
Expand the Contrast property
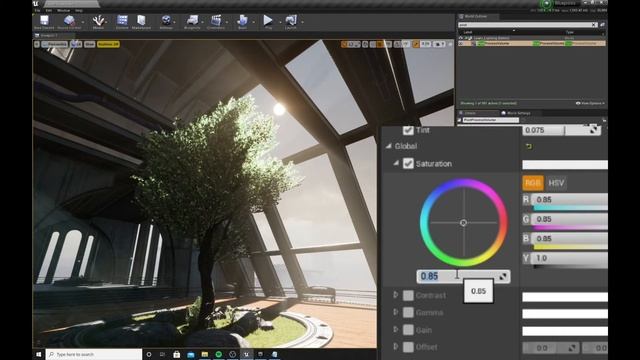[396, 294]
